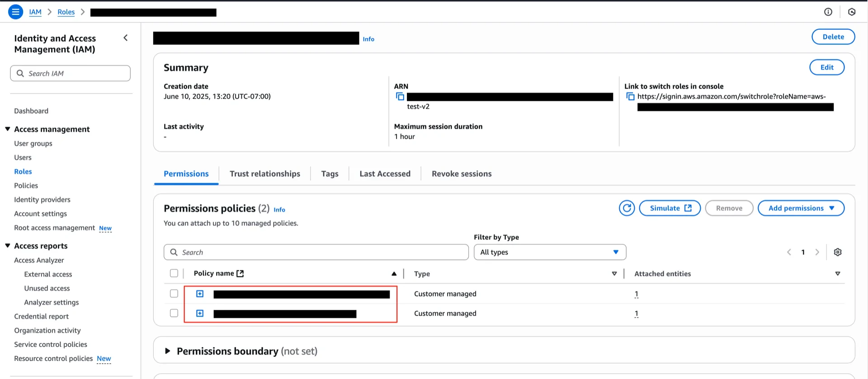
Task: Click the Info link beside Permissions policies
Action: pyautogui.click(x=279, y=210)
